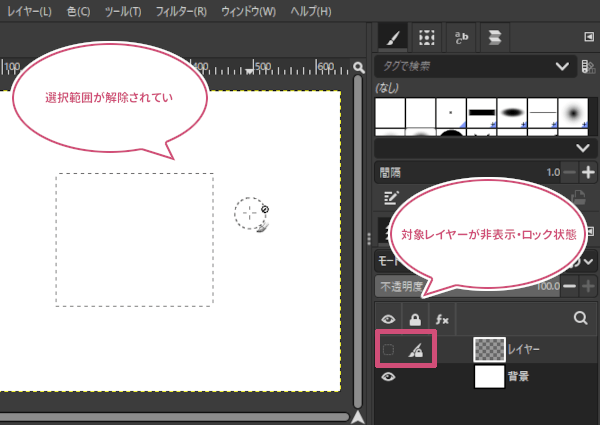Image resolution: width=600 pixels, height=425 pixels.
Task: Adjust the 不透明度 opacity slider
Action: (468, 286)
